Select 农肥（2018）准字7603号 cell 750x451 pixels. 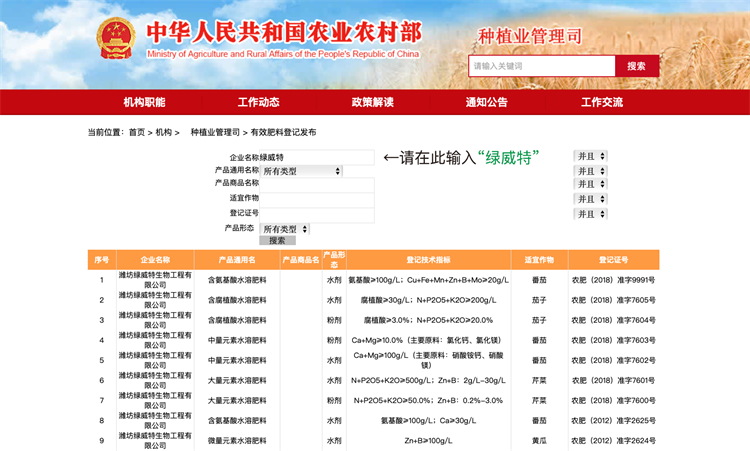click(x=614, y=340)
